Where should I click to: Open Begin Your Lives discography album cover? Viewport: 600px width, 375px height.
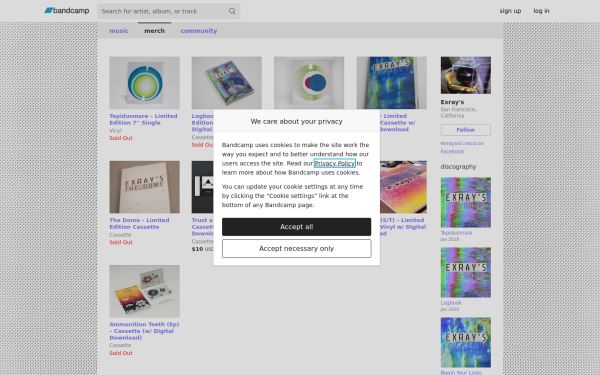[466, 342]
